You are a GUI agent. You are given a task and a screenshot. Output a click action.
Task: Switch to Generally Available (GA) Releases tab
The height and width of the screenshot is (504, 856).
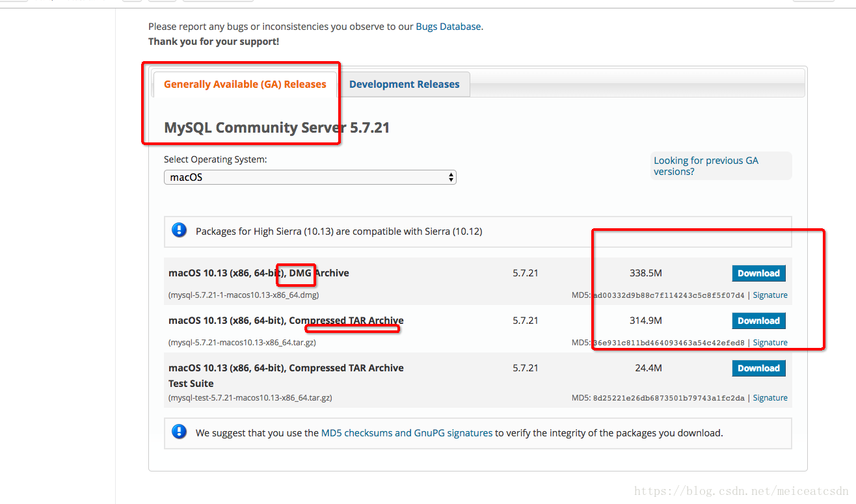point(245,85)
